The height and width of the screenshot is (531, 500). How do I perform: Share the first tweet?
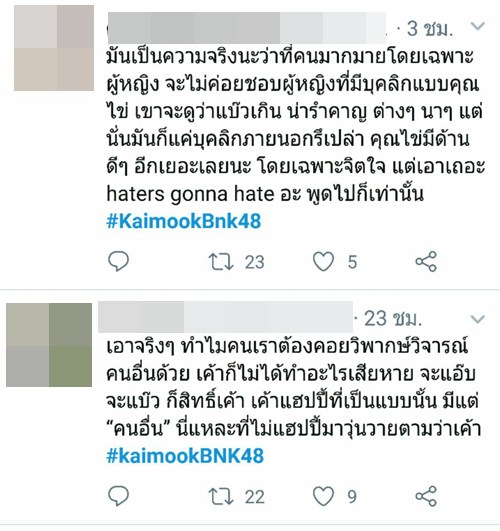click(x=426, y=261)
